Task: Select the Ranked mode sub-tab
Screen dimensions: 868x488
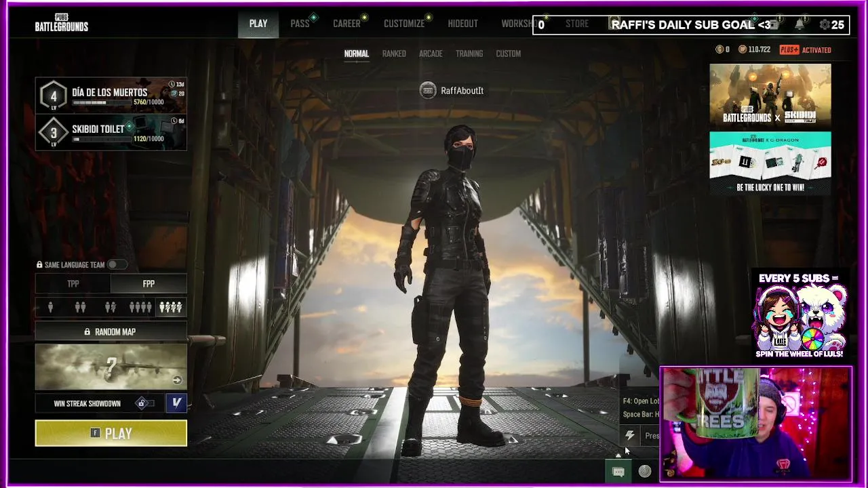Action: pyautogui.click(x=394, y=54)
